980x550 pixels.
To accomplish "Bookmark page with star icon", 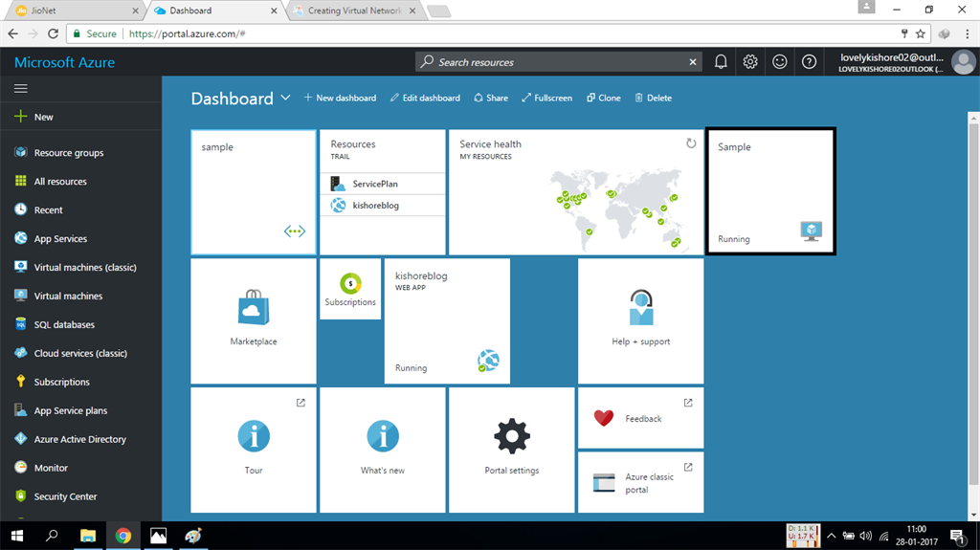I will pyautogui.click(x=920, y=33).
